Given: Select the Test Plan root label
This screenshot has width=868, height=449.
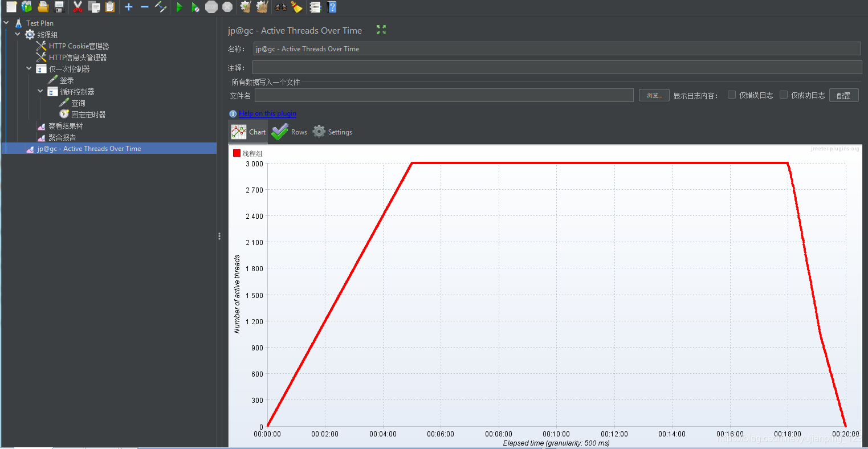Looking at the screenshot, I should pos(39,23).
